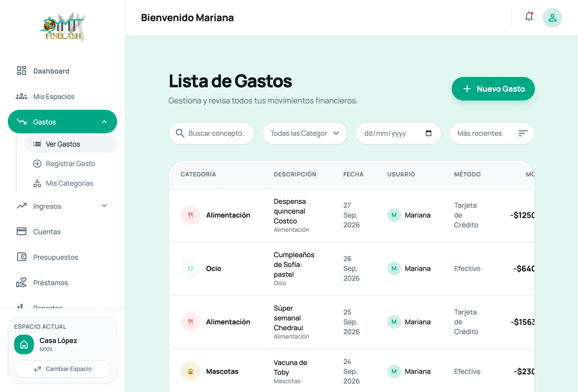This screenshot has width=578, height=392.
Task: Open the Todas las Categorías dropdown
Action: click(x=305, y=133)
